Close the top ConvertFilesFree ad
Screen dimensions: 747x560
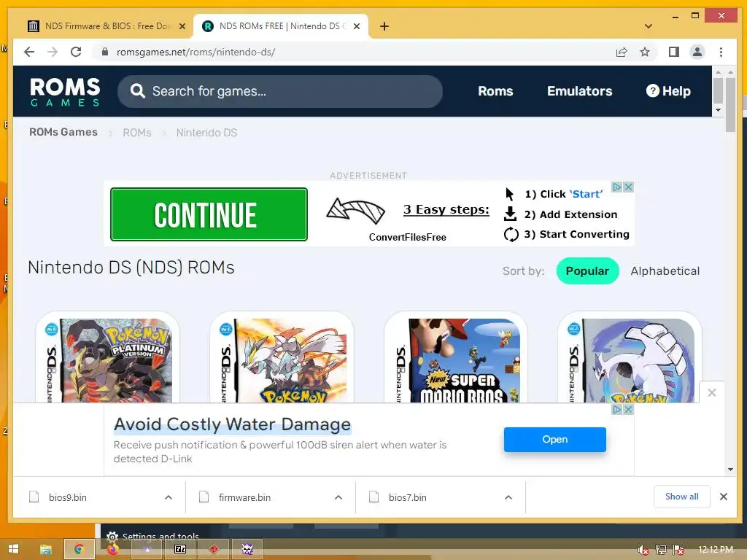pos(629,187)
